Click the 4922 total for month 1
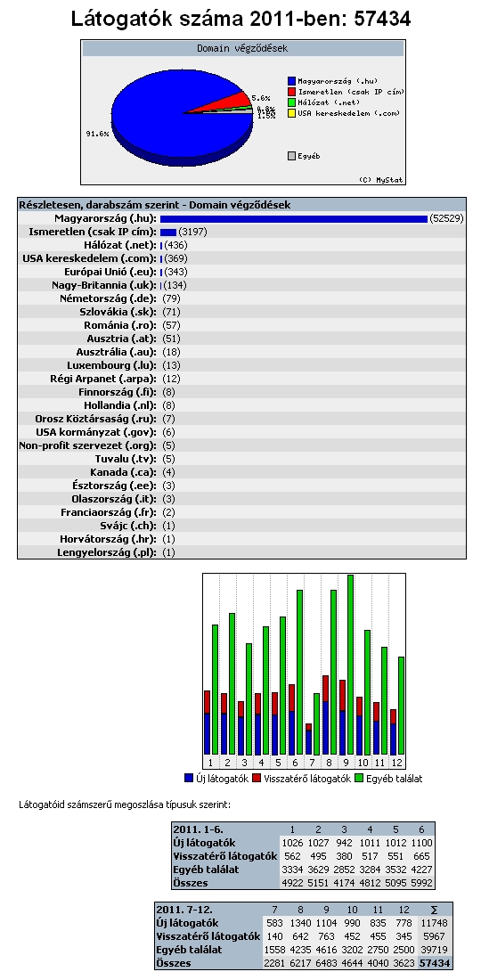This screenshot has width=481, height=980. tap(292, 883)
